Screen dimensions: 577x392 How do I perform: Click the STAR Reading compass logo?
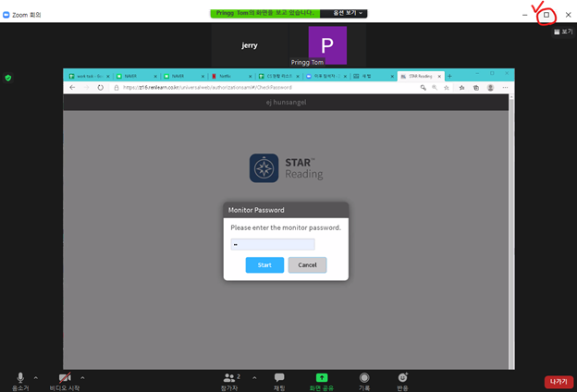[x=264, y=168]
